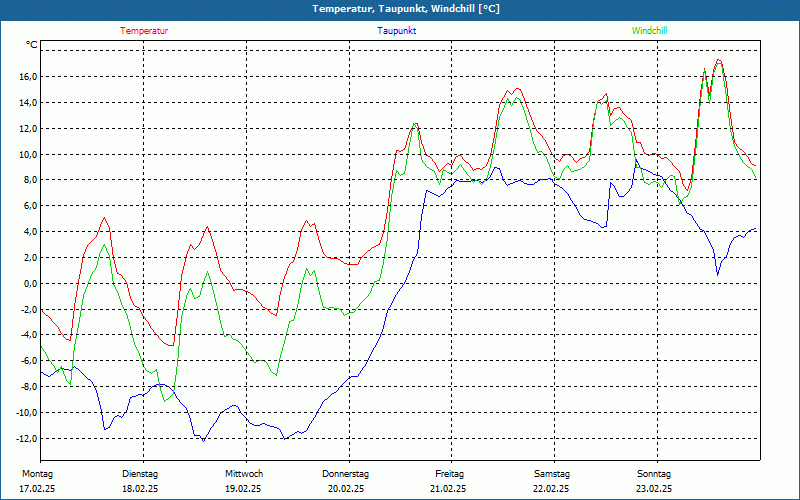Click the Samstag day label

click(x=552, y=474)
